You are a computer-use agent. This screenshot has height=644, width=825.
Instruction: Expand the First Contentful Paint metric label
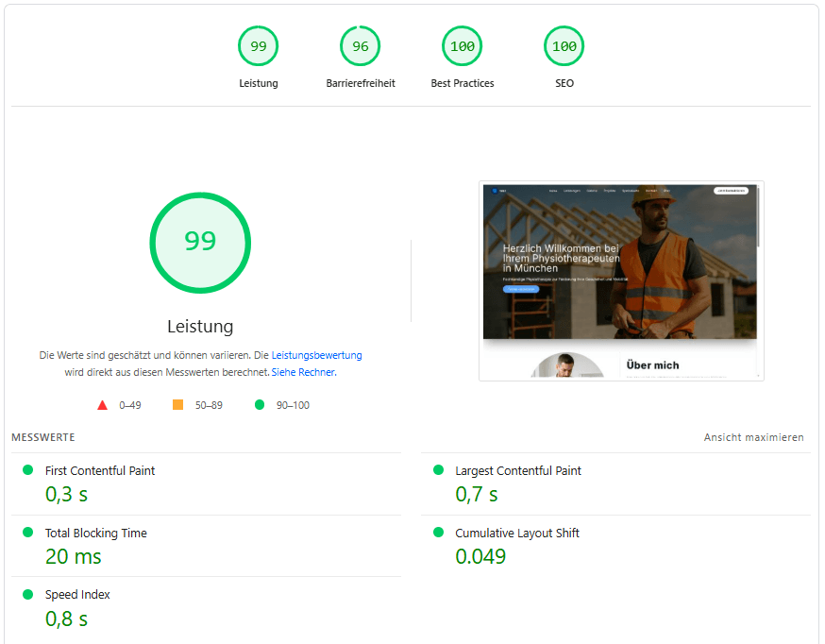100,470
